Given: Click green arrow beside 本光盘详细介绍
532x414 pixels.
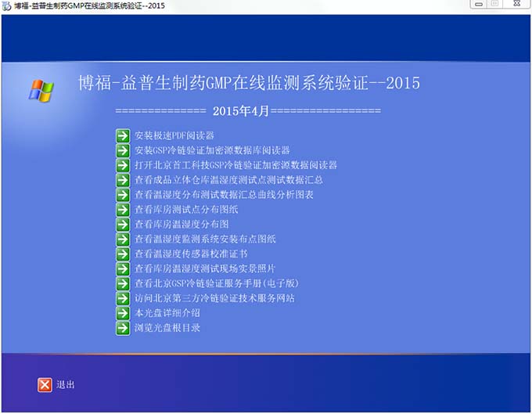Looking at the screenshot, I should click(123, 313).
